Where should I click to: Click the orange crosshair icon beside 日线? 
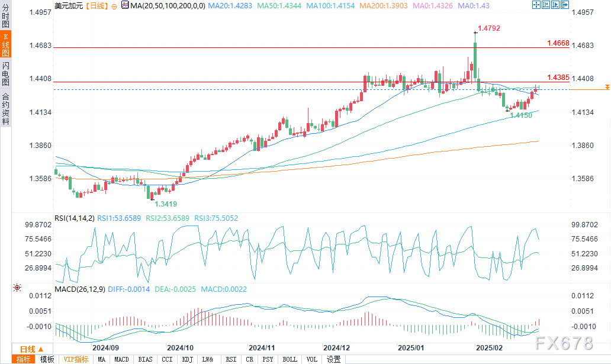[x=114, y=5]
